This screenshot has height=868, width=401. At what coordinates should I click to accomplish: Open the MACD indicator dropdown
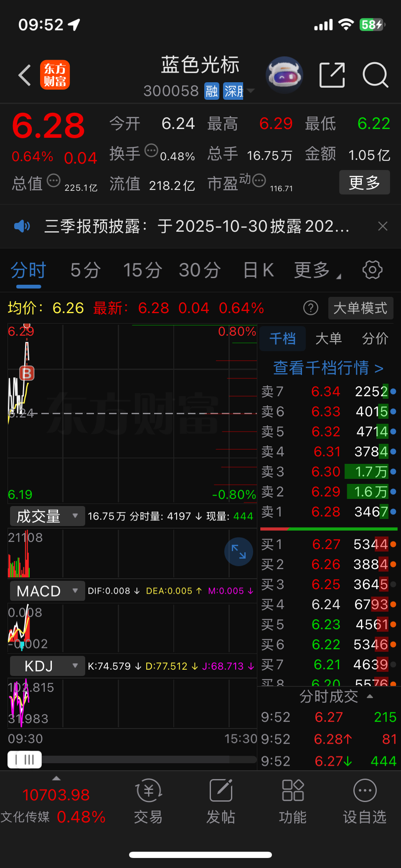coord(47,591)
